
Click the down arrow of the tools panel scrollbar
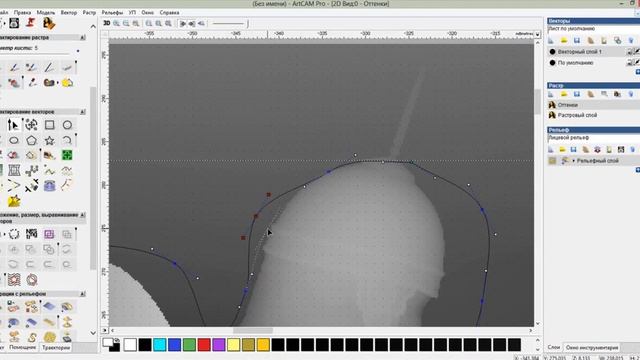click(93, 333)
